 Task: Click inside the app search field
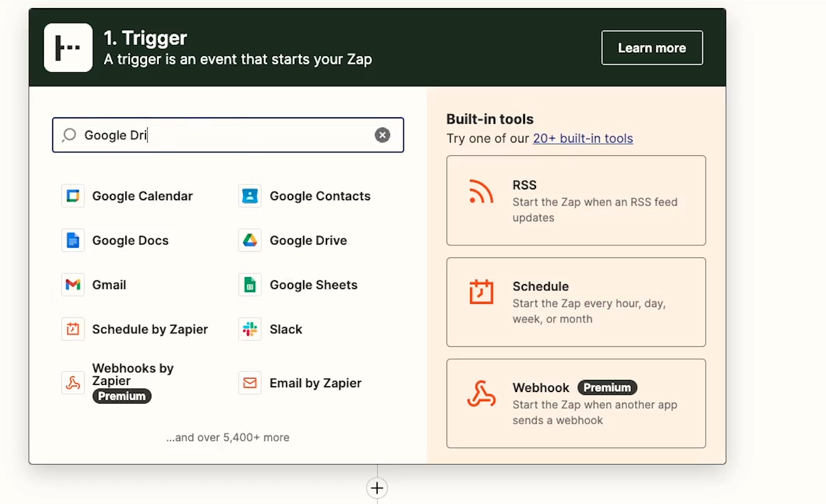[228, 135]
